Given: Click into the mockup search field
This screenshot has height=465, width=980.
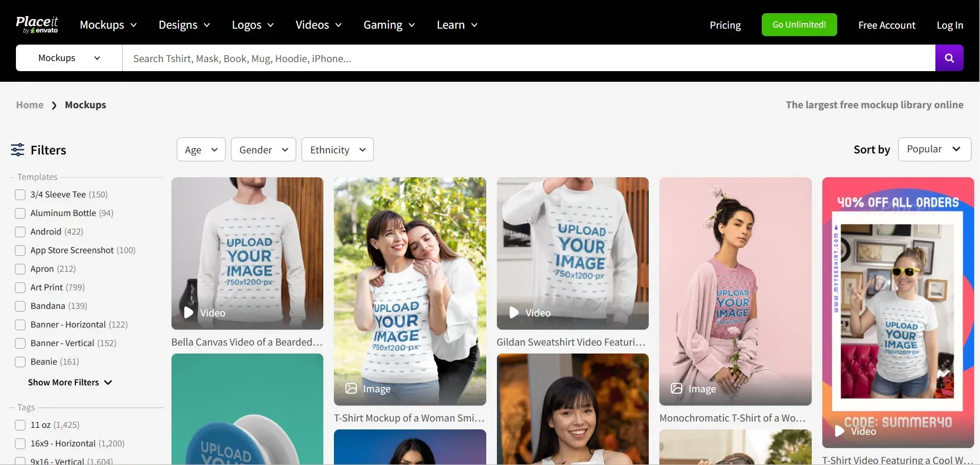Looking at the screenshot, I should click(x=528, y=58).
